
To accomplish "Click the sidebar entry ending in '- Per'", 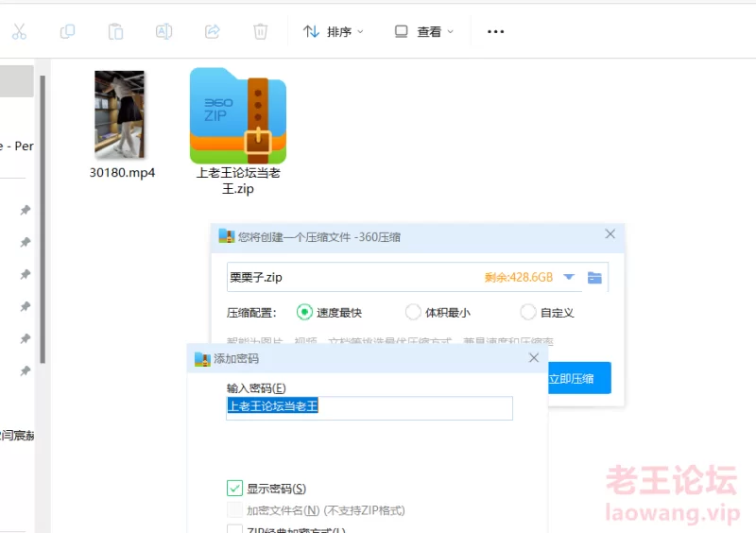I will (17, 146).
